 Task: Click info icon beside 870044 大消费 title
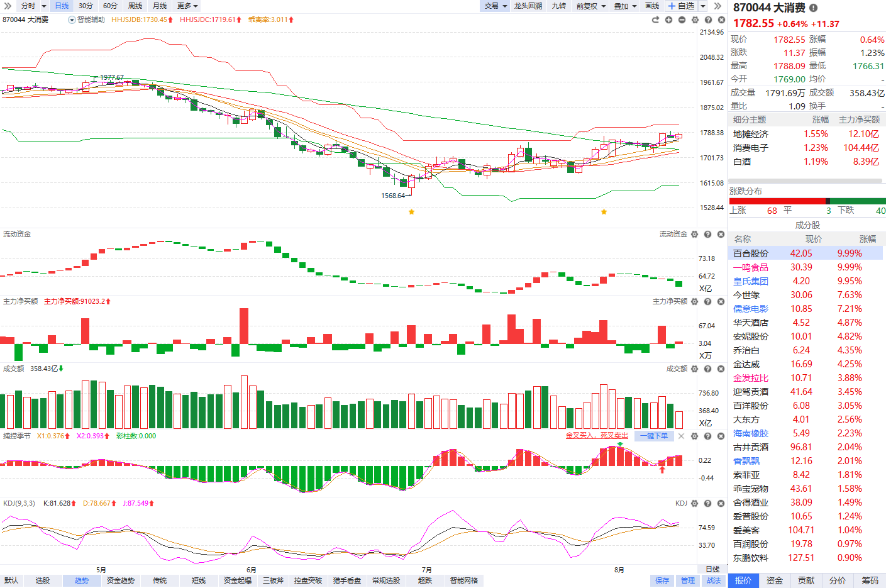pyautogui.click(x=813, y=8)
